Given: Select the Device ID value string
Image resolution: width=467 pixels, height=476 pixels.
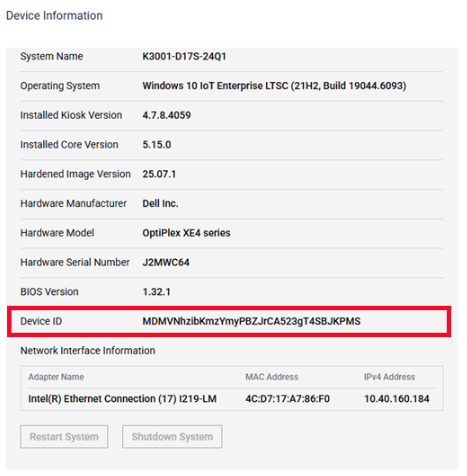Looking at the screenshot, I should pos(251,321).
